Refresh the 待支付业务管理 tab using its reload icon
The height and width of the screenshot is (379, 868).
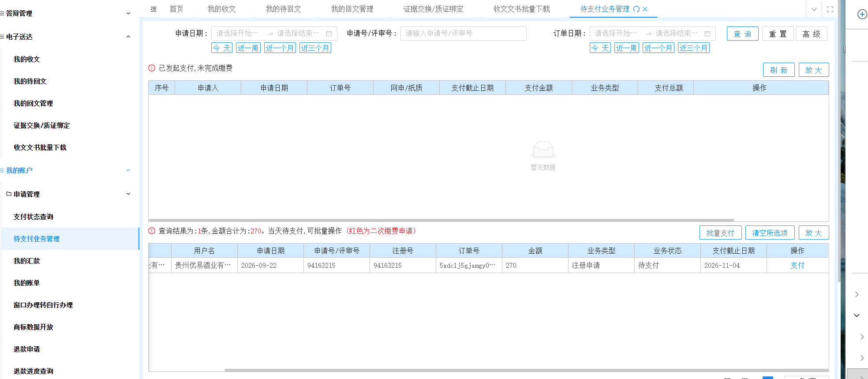636,9
